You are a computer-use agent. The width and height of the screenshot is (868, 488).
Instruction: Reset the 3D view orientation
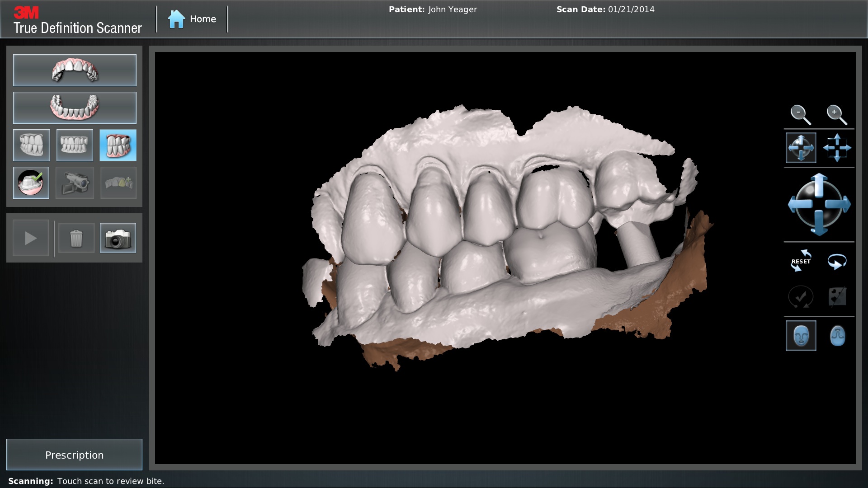pos(801,261)
